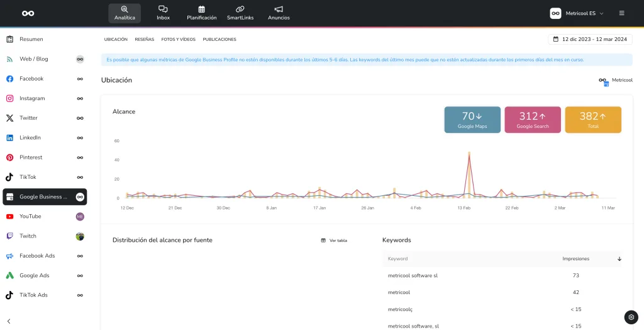Click TikTok connection infinity badge
Screen dimensions: 644x330
click(80, 177)
